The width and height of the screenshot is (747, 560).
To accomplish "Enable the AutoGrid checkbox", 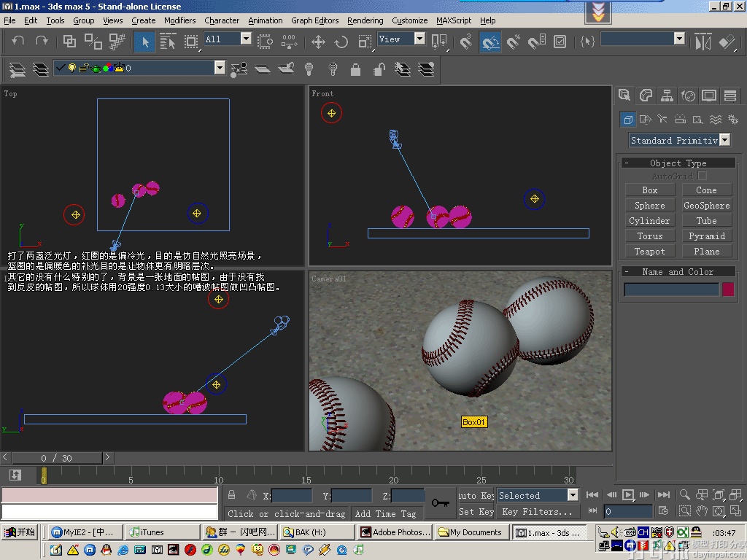I will tap(703, 176).
